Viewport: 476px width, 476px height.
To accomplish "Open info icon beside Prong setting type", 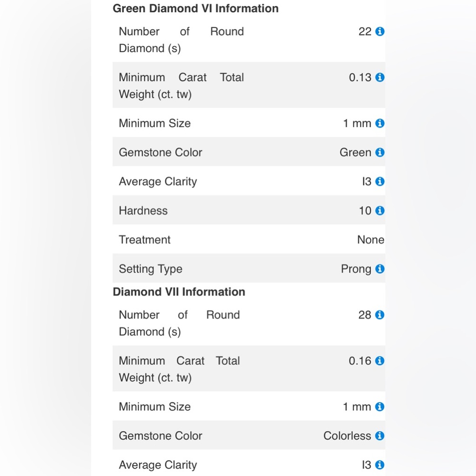I will click(x=380, y=268).
